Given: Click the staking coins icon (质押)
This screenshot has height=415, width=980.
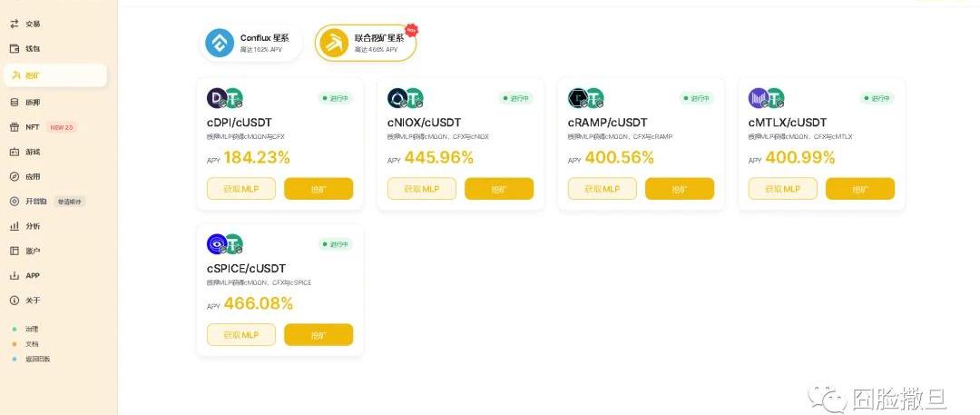Looking at the screenshot, I should [x=15, y=103].
